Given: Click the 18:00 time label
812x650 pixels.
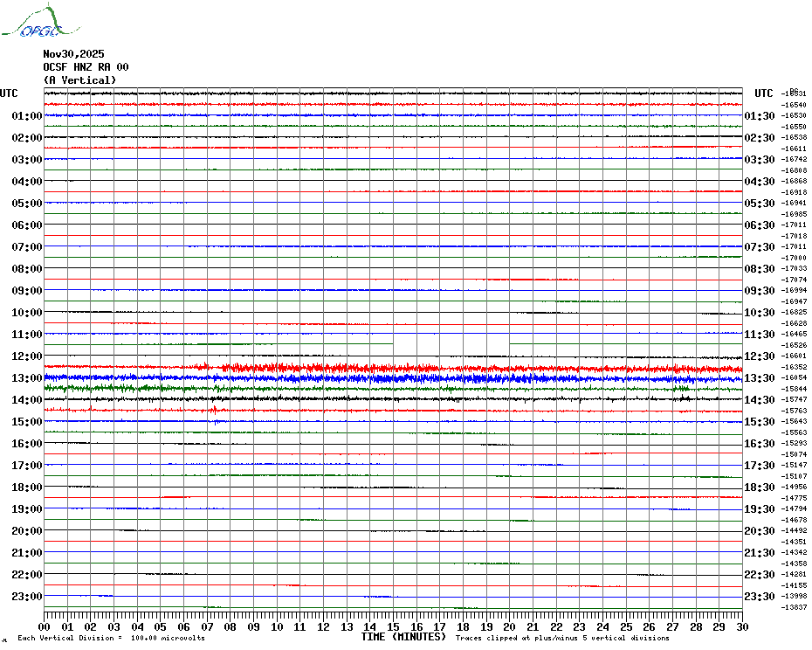Looking at the screenshot, I should [x=27, y=487].
